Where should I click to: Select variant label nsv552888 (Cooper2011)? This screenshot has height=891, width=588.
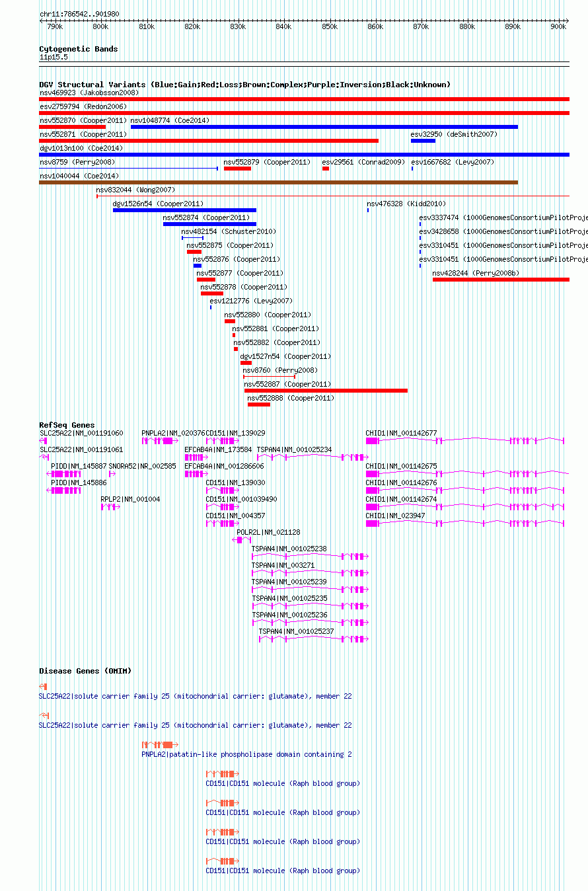(291, 398)
